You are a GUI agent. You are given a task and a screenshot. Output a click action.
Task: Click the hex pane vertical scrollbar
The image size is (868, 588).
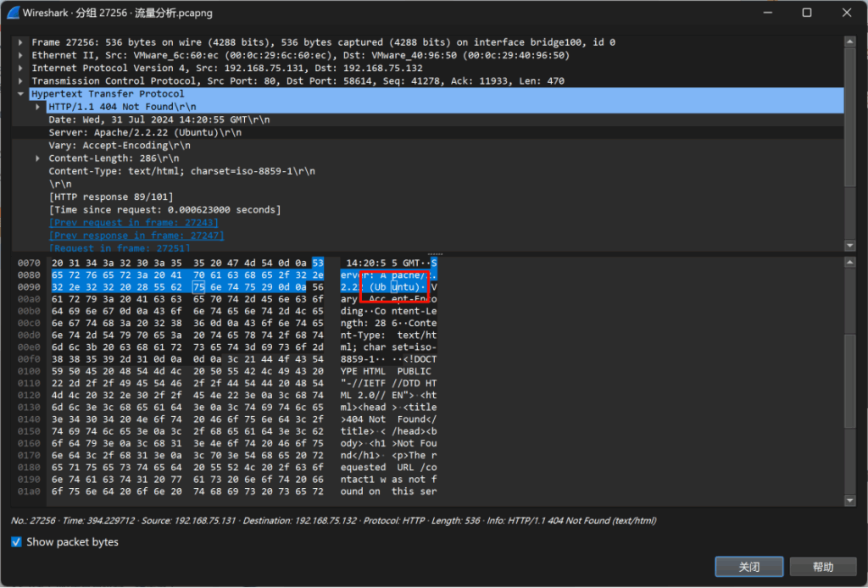coord(850,381)
